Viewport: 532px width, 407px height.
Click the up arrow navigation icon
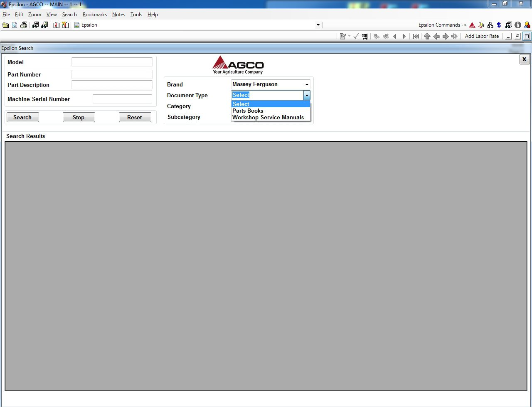427,37
